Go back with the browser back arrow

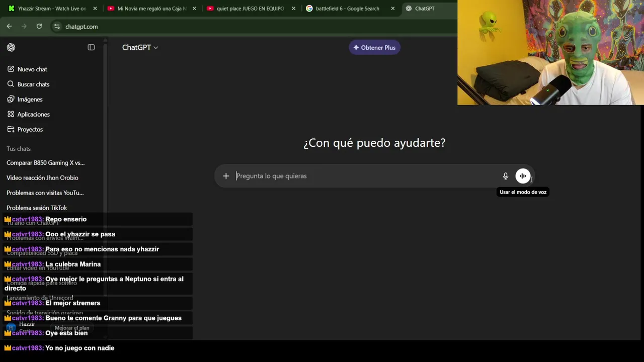[x=9, y=26]
